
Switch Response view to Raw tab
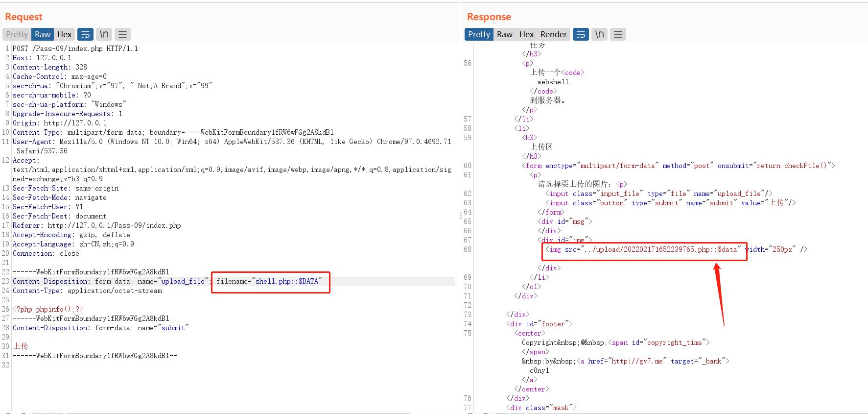505,34
